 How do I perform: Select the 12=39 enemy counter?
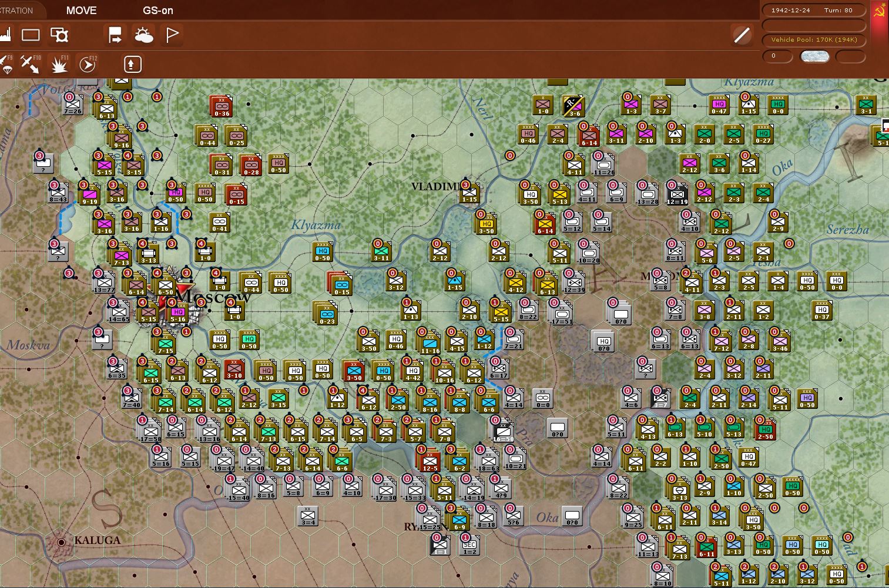[x=574, y=282]
